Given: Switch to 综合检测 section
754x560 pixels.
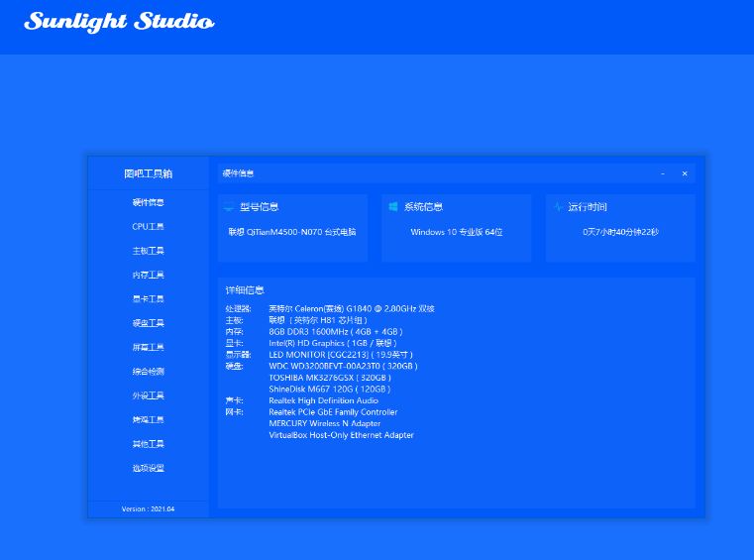Looking at the screenshot, I should pos(148,372).
